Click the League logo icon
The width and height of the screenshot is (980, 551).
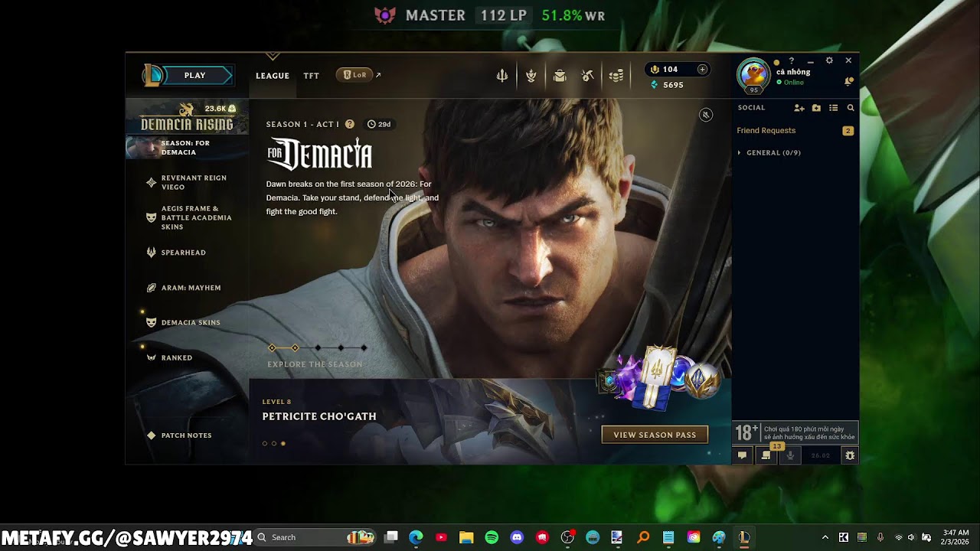tap(153, 75)
